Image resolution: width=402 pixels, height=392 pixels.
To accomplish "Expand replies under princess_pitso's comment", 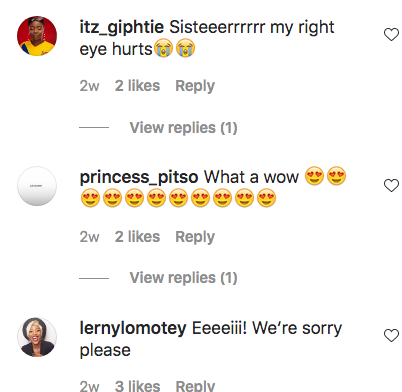I will (x=183, y=278).
